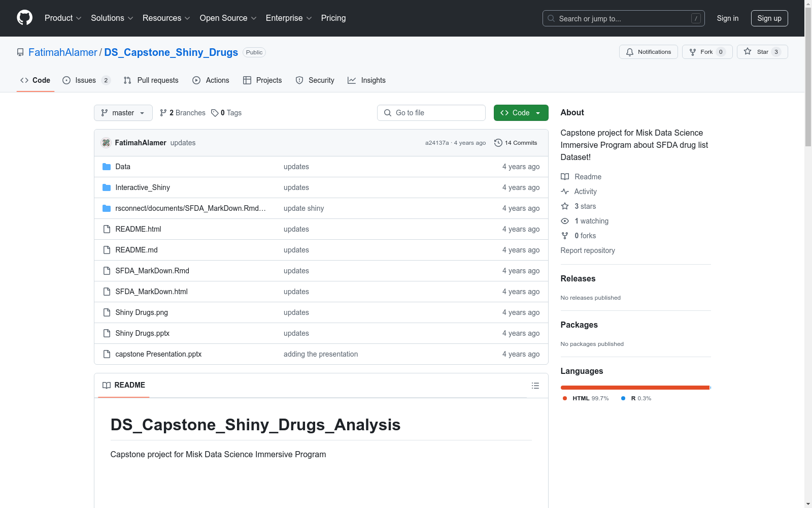Expand the Open Source menu
The width and height of the screenshot is (812, 508).
click(x=228, y=18)
